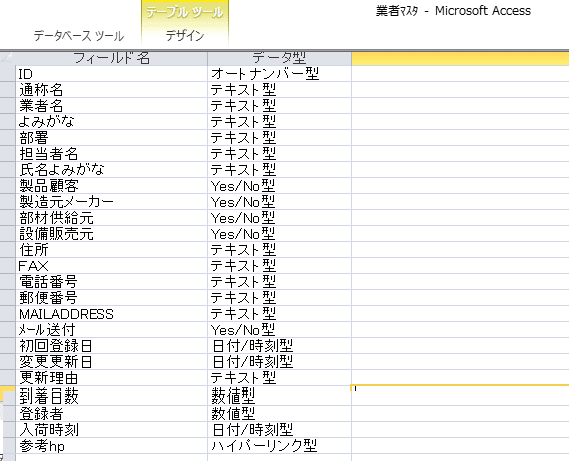Select the 入荷時刻 field name cell
The image size is (569, 461).
tap(111, 429)
